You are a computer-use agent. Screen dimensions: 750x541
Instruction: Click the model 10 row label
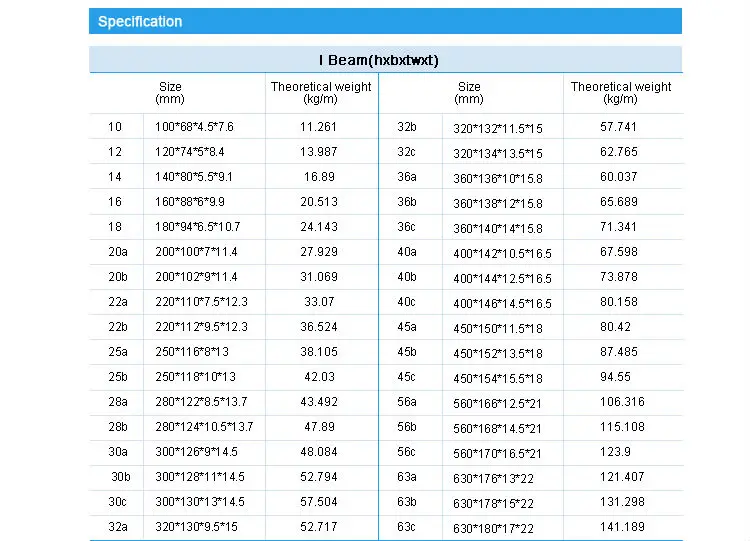pos(115,127)
